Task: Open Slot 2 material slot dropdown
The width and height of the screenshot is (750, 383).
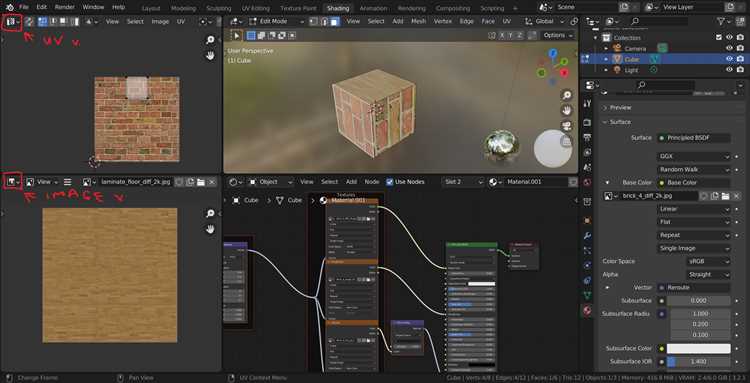Action: pos(463,182)
